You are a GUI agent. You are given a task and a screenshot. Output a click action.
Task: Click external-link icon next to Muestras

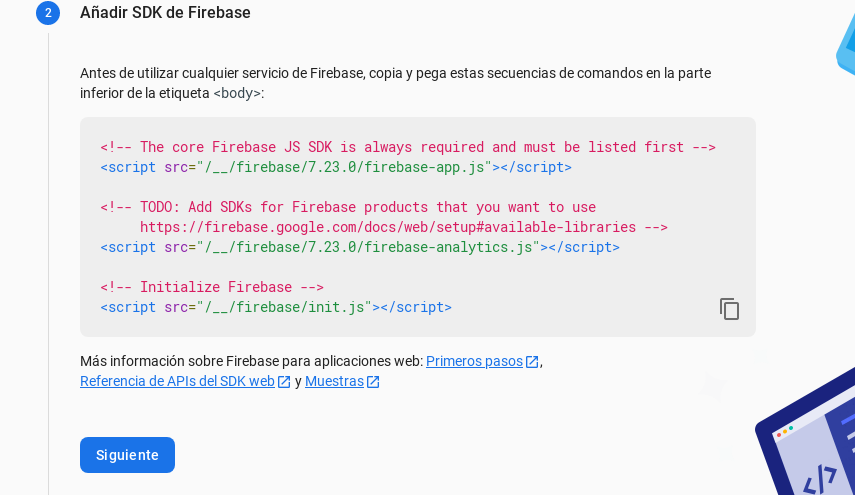(x=373, y=382)
